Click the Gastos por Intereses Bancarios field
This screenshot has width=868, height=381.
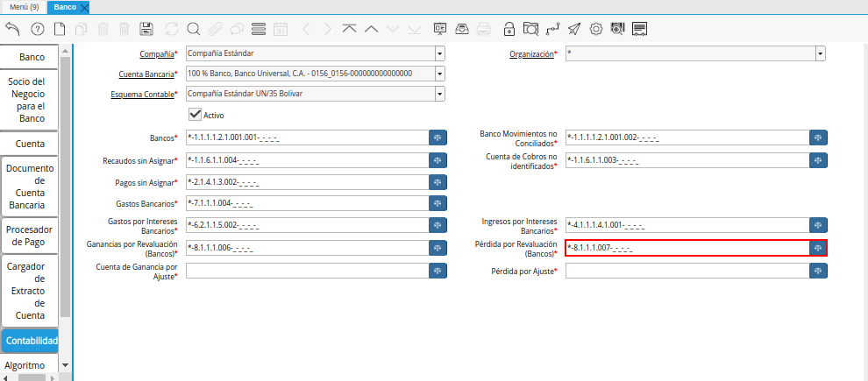coord(307,225)
